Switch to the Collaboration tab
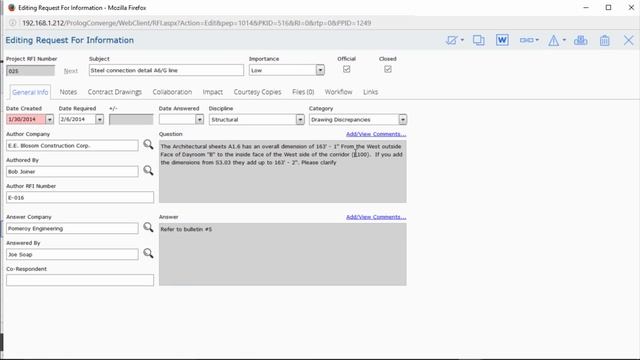This screenshot has height=360, width=640. (x=172, y=92)
